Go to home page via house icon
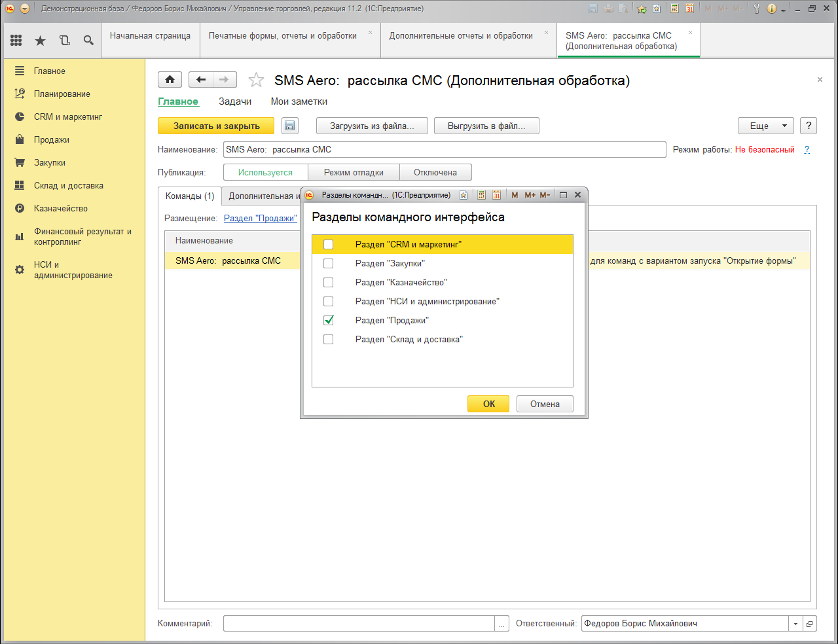The height and width of the screenshot is (644, 838). coord(170,80)
